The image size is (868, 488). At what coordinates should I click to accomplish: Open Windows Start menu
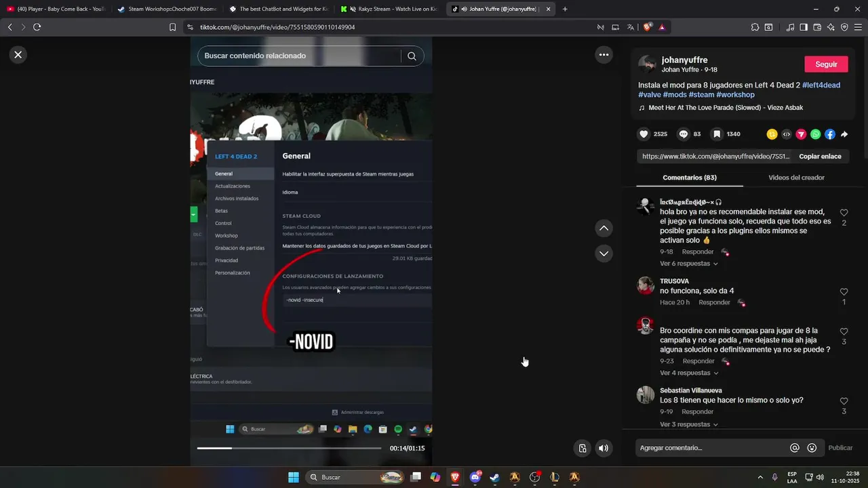(x=294, y=477)
